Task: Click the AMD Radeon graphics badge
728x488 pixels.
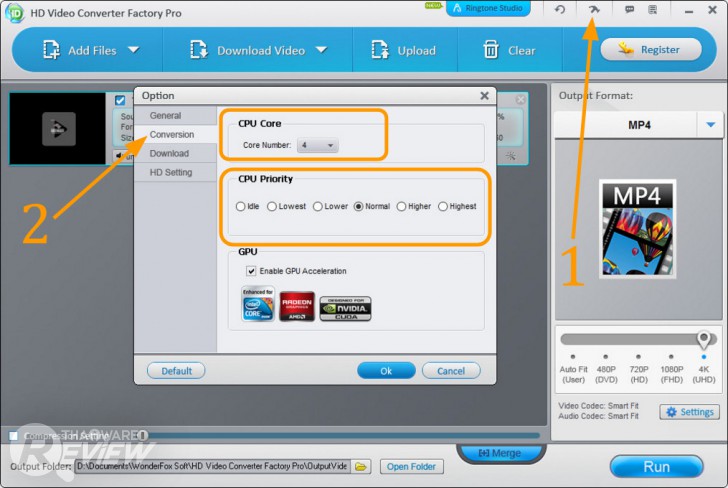Action: coord(297,306)
